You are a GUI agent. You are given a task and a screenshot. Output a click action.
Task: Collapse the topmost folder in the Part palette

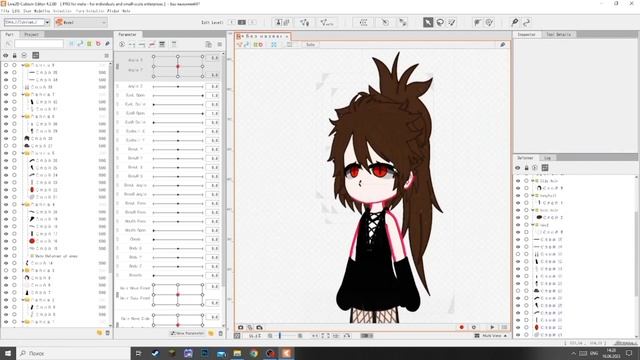23,65
